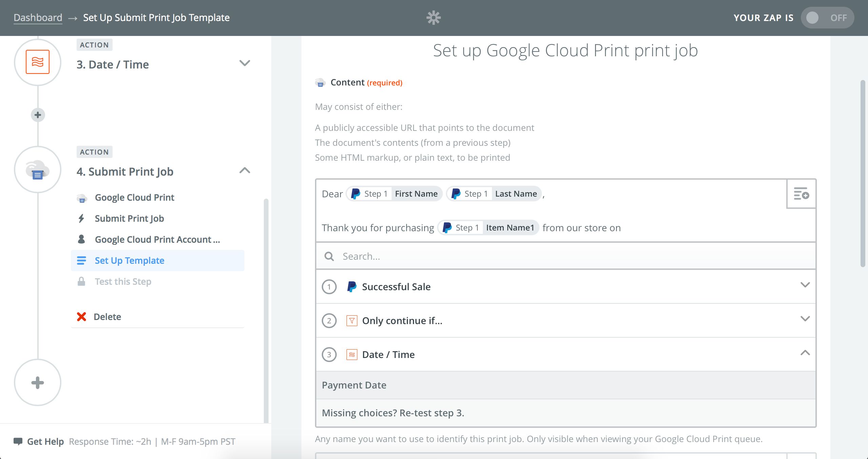Expand step 3 Date / Time chevron
The image size is (868, 459).
point(244,63)
